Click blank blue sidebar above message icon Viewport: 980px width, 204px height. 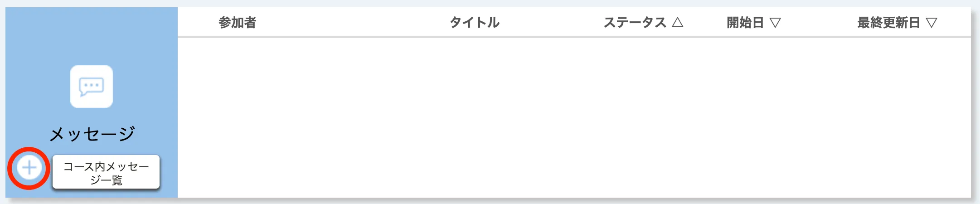pyautogui.click(x=92, y=36)
